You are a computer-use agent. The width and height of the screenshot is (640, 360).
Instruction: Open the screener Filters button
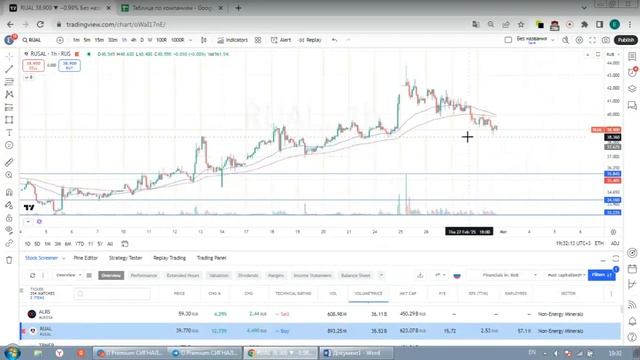tap(602, 275)
